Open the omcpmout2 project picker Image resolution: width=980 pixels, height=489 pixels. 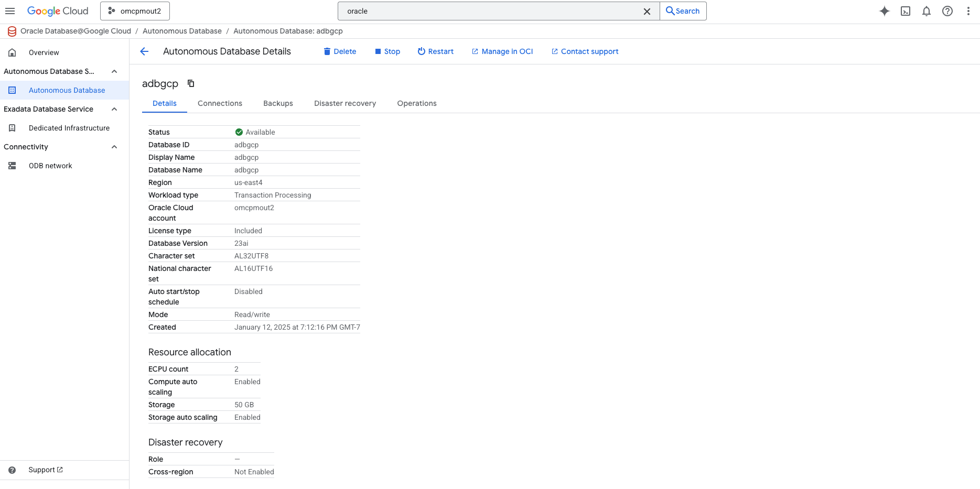coord(135,10)
